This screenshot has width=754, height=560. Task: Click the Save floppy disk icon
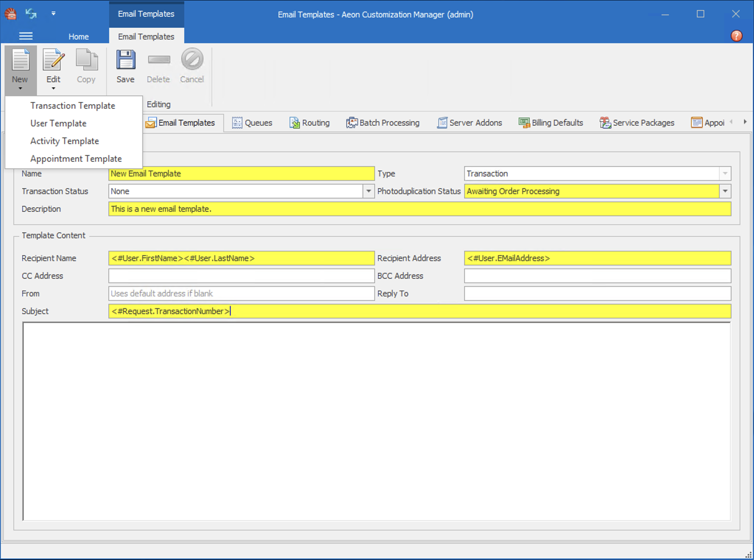126,60
